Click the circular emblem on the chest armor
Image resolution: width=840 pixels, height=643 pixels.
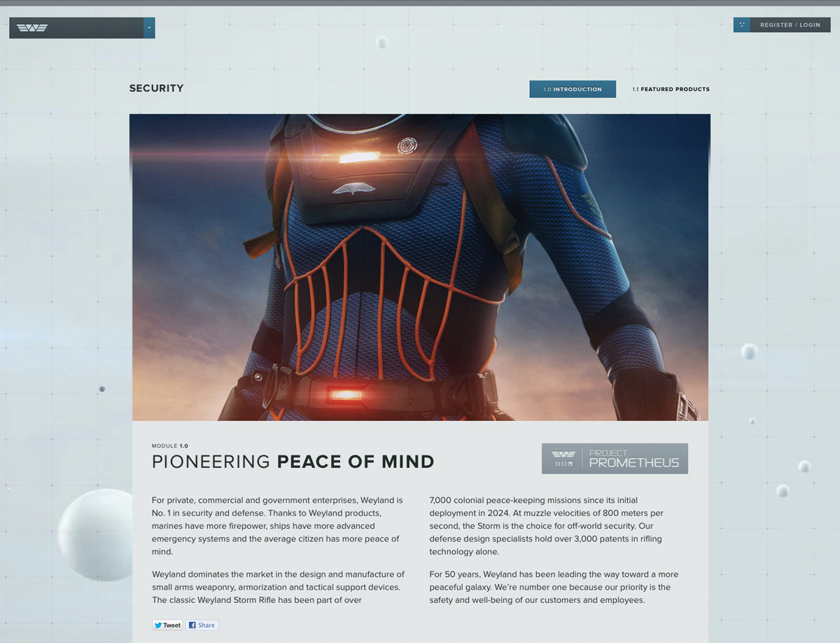click(407, 146)
